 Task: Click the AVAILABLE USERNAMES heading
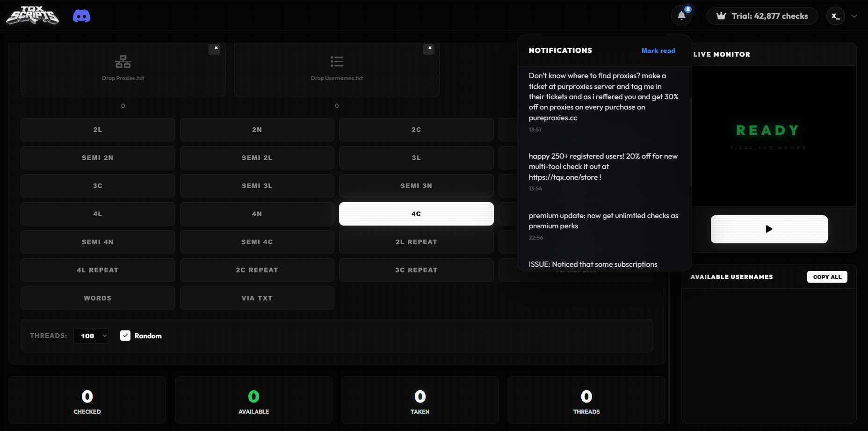731,277
